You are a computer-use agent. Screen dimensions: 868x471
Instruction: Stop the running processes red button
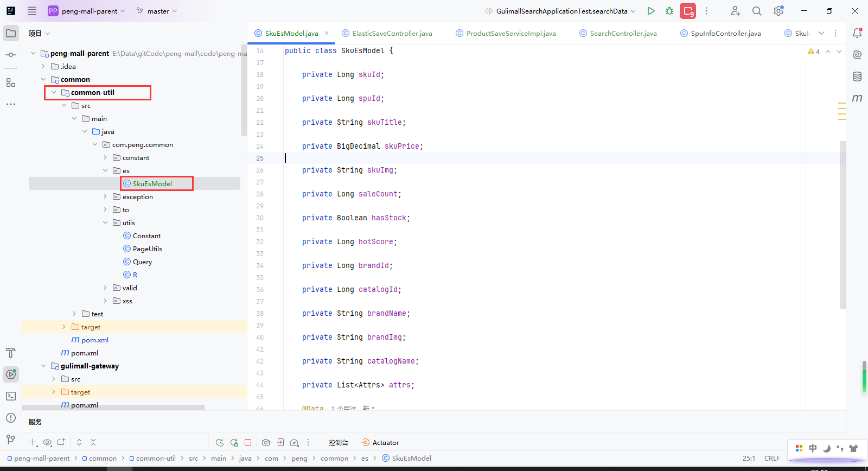688,11
